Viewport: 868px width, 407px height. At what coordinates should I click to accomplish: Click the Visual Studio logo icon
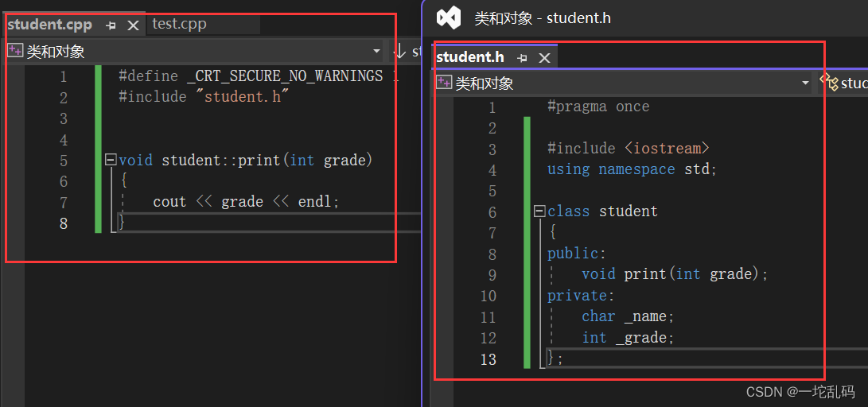449,18
